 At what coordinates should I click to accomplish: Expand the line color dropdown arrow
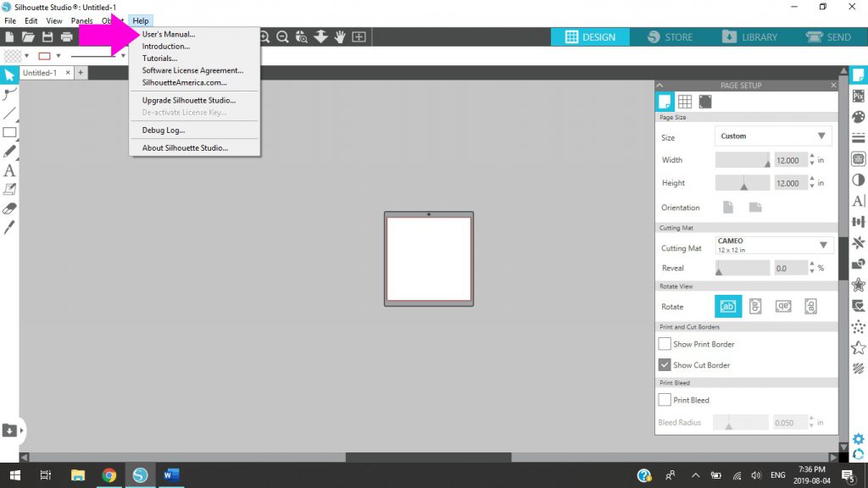pyautogui.click(x=58, y=56)
